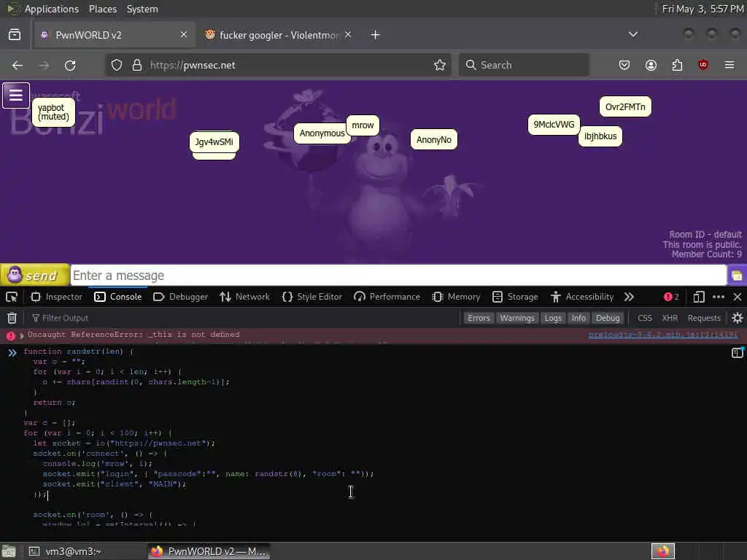Open the Places menu
This screenshot has width=747, height=560.
coord(102,9)
